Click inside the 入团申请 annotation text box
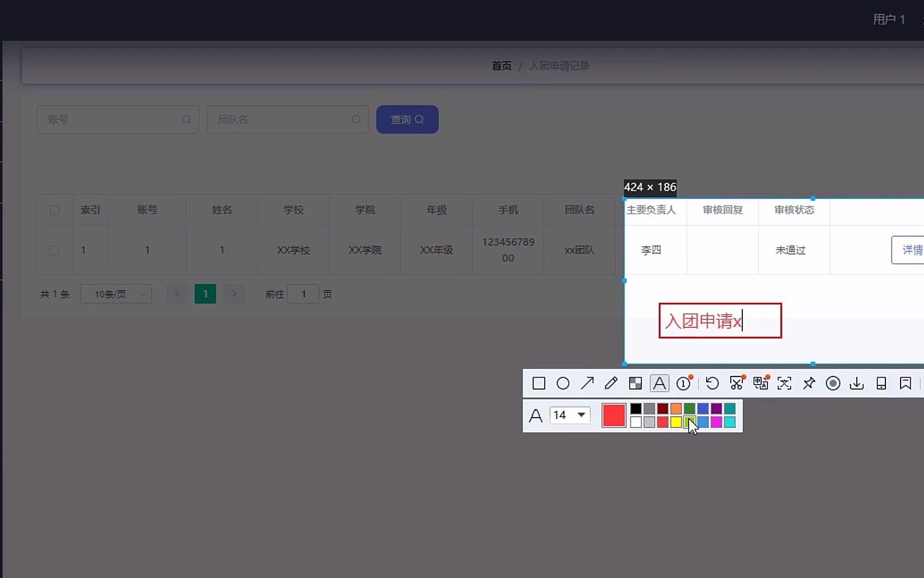The image size is (924, 578). pos(720,321)
